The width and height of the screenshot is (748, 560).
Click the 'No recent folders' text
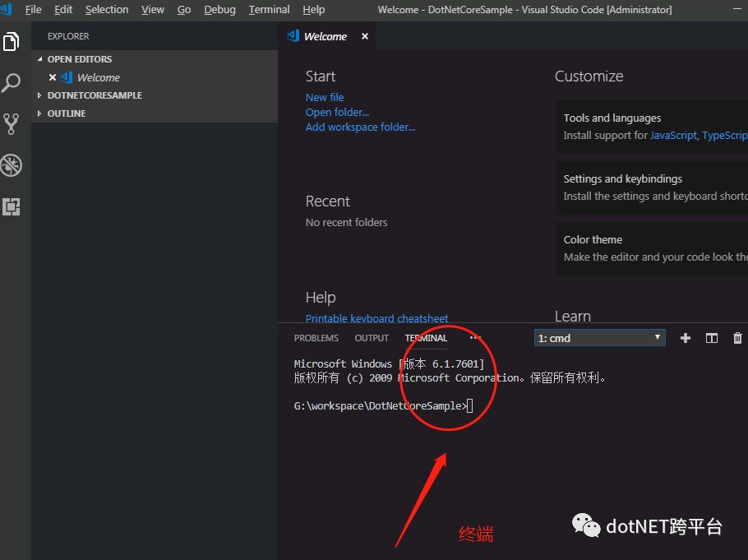coord(346,223)
